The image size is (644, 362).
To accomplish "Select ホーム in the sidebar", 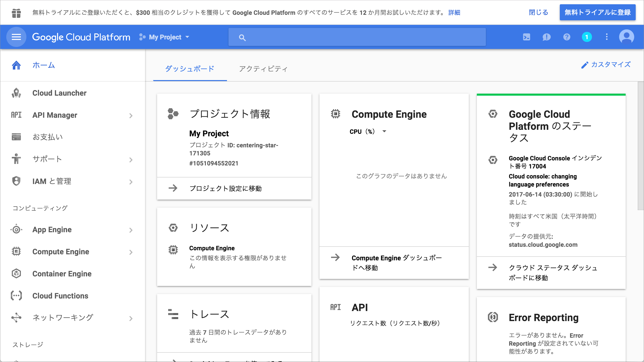I will (x=72, y=65).
